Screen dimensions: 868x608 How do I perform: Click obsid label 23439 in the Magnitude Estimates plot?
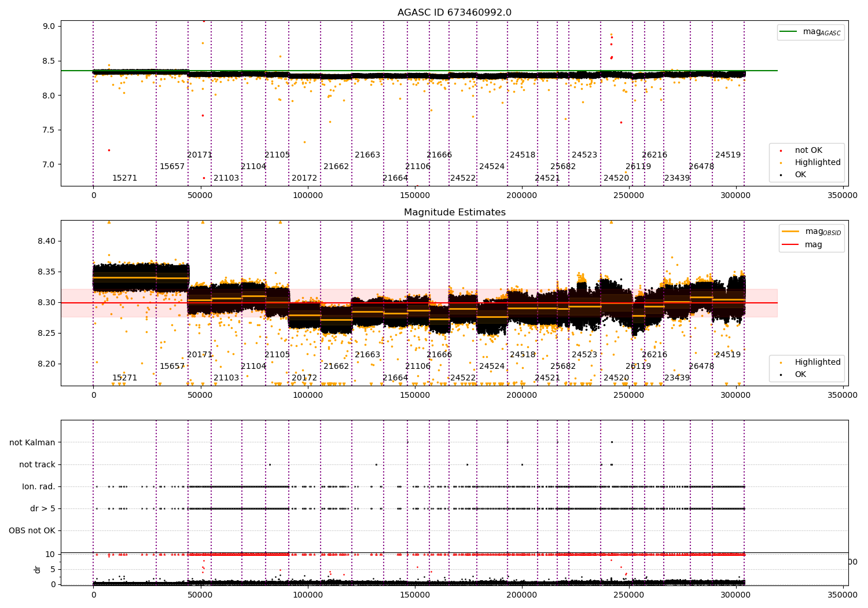click(677, 378)
